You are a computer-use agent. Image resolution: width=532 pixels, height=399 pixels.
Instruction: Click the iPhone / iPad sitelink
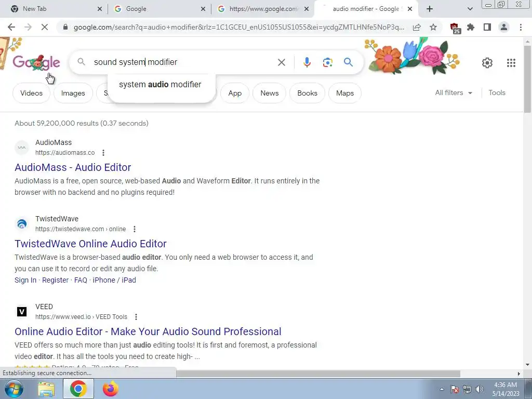(x=114, y=280)
